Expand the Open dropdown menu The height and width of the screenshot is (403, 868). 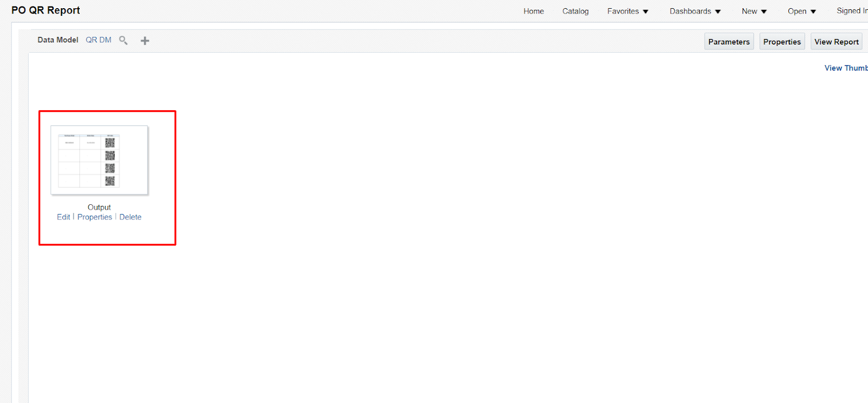point(802,11)
